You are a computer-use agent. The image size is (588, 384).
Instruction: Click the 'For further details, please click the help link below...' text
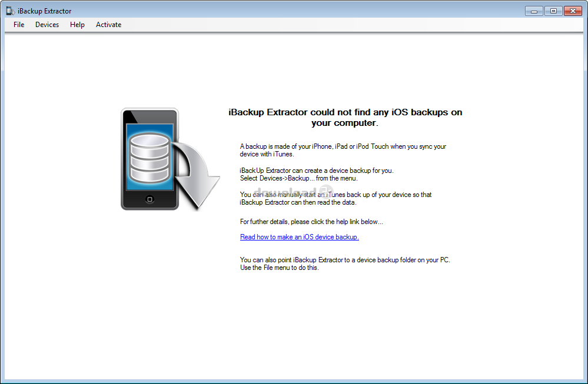(311, 222)
